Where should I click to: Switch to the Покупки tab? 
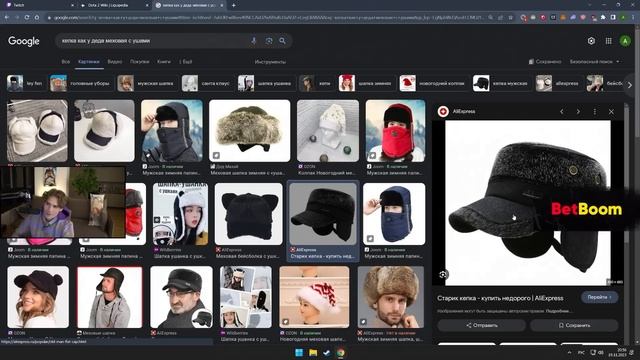pos(140,62)
